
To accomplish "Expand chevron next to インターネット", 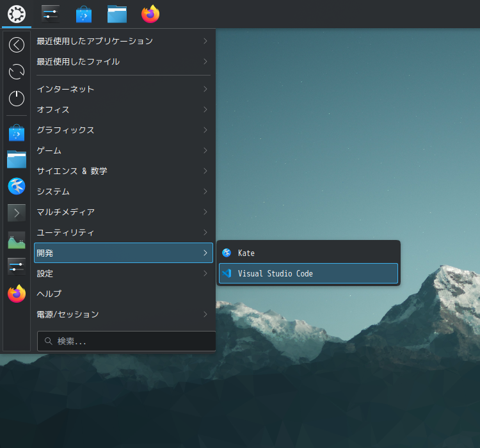I will pos(205,89).
